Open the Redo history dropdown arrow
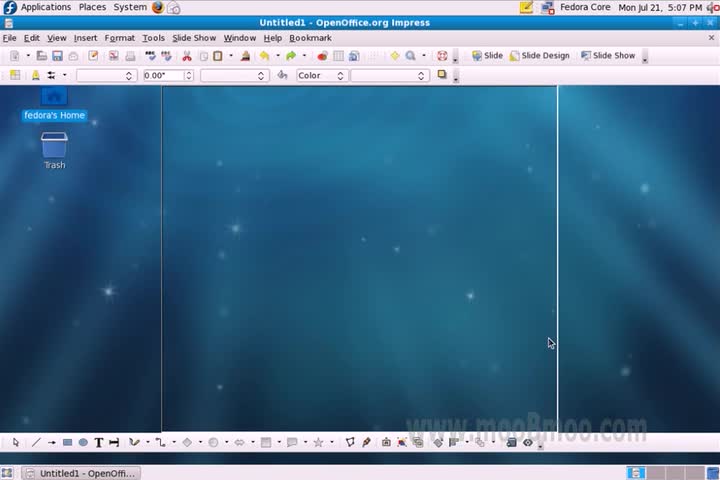720x480 pixels. [304, 56]
